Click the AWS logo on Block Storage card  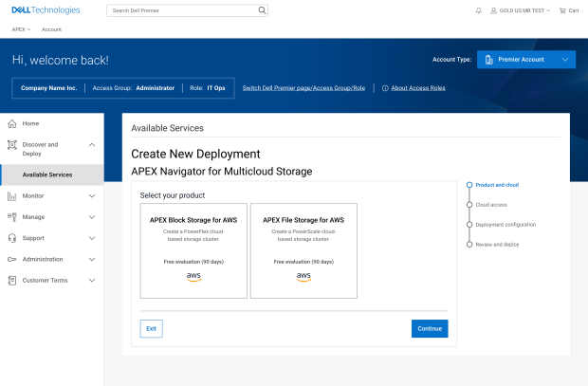point(193,277)
